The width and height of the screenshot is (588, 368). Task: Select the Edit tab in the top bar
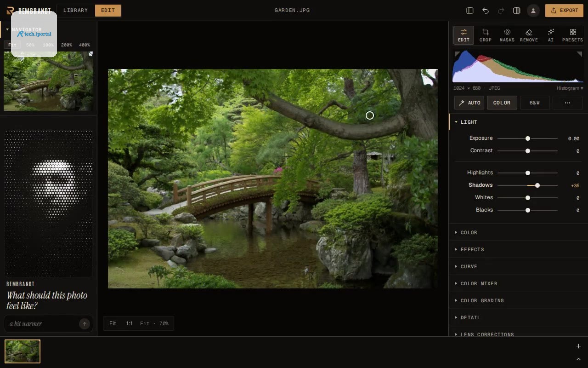[x=108, y=10]
